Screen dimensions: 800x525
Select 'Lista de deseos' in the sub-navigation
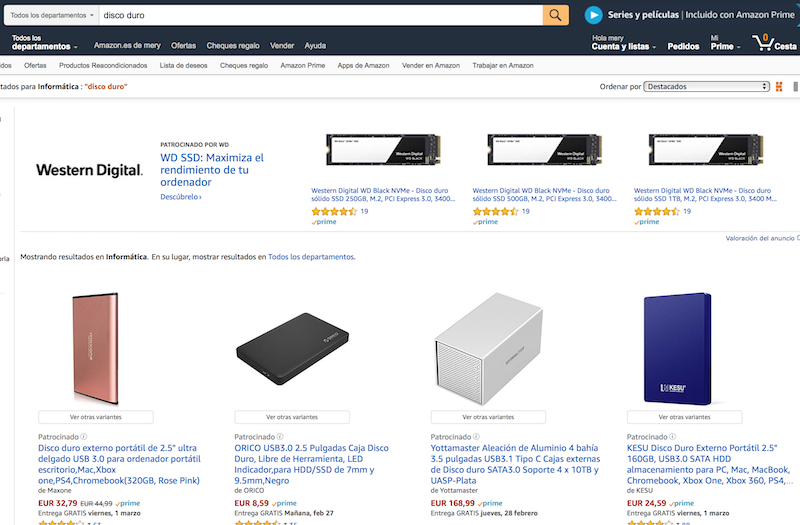pos(183,65)
